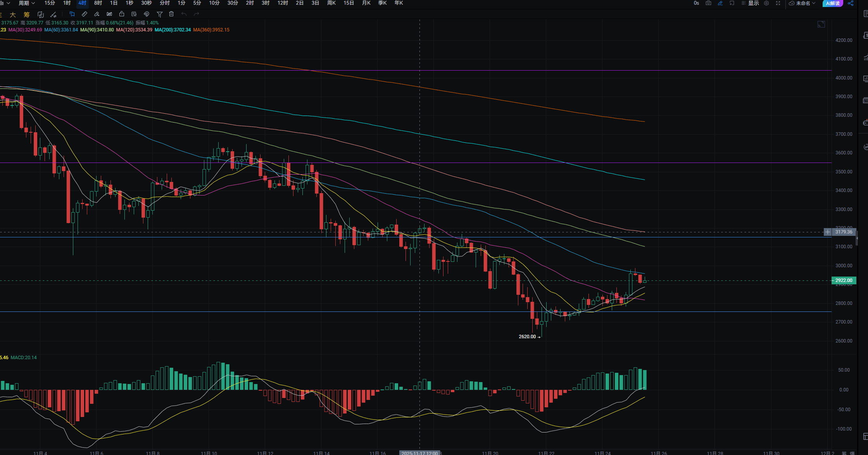Select the ruler measure tool
The width and height of the screenshot is (868, 455).
(x=84, y=14)
